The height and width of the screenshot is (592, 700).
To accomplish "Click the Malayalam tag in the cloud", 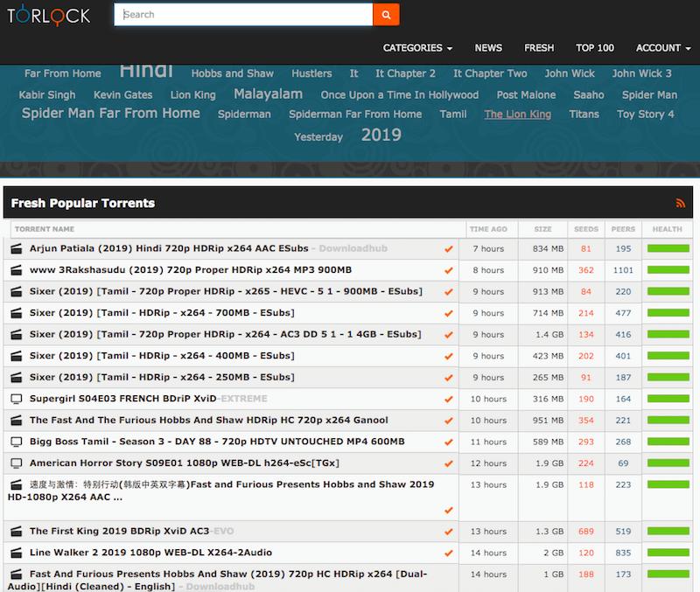I will [x=268, y=94].
